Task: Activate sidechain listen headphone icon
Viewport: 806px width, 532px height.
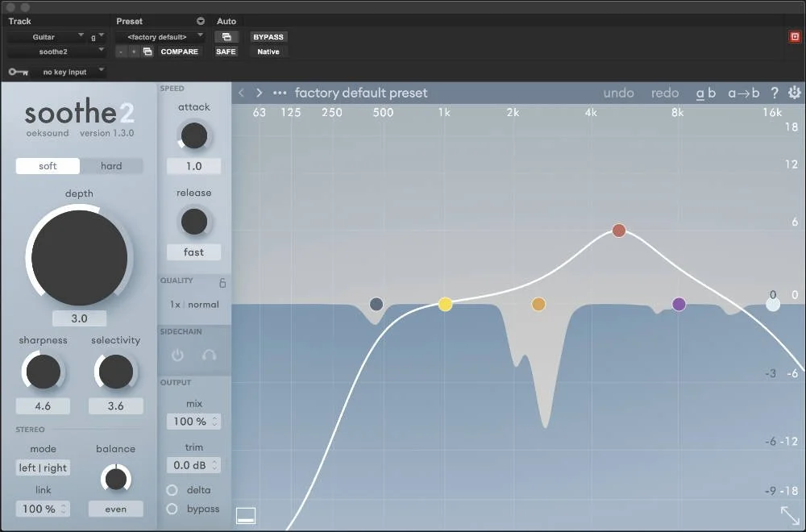Action: (208, 355)
